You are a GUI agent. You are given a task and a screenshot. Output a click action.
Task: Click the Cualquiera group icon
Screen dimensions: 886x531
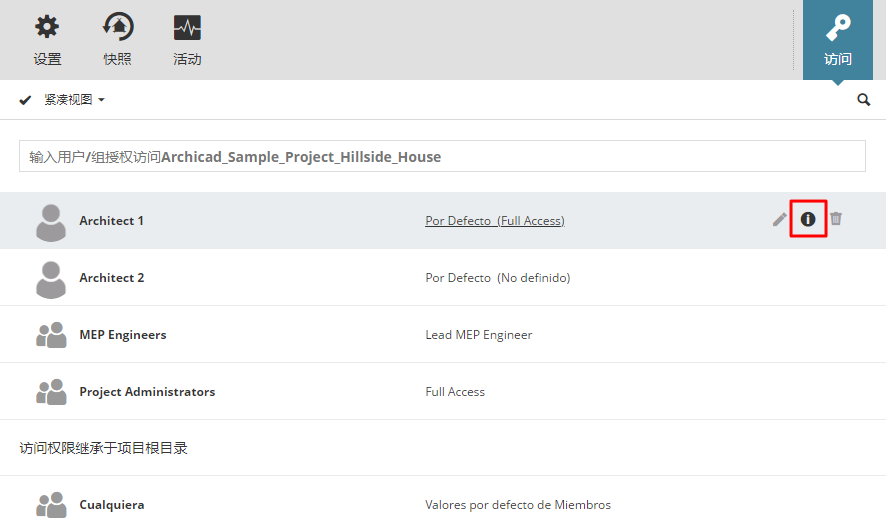51,505
